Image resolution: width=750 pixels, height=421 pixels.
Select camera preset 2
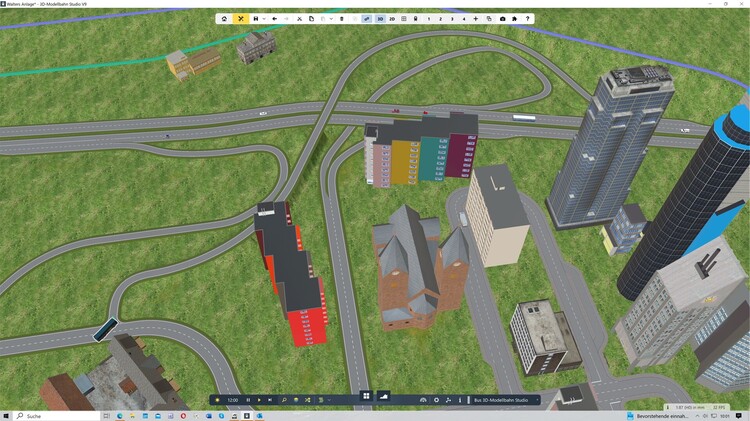(x=441, y=19)
